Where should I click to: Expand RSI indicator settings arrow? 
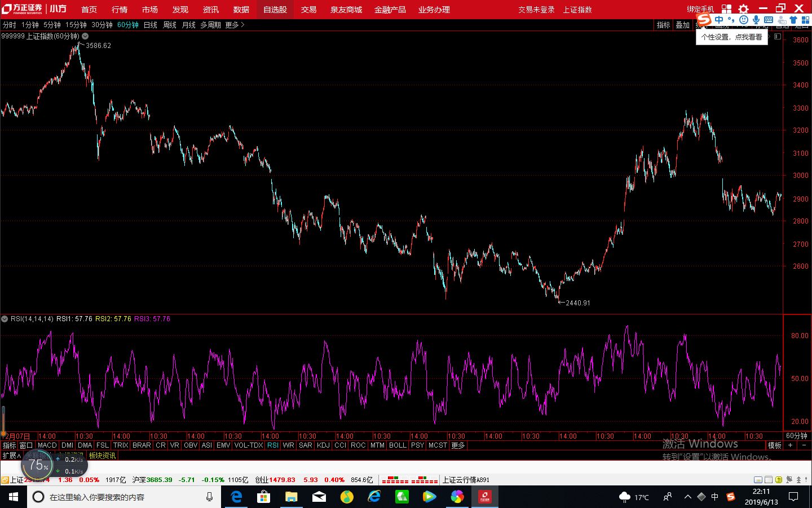[x=5, y=319]
